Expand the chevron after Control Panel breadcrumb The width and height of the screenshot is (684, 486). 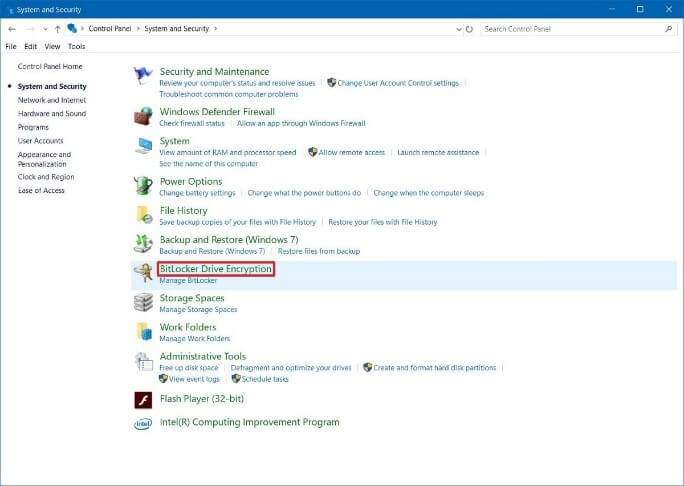point(138,29)
